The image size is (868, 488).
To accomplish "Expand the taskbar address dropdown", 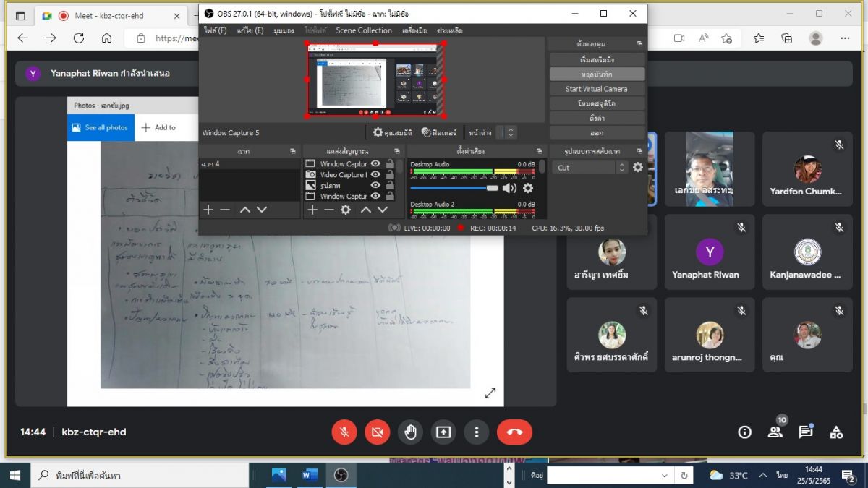I will click(x=665, y=475).
